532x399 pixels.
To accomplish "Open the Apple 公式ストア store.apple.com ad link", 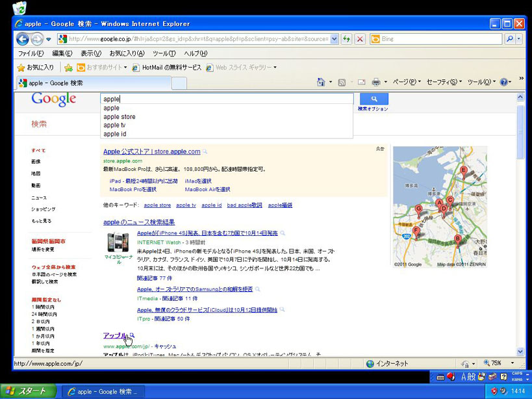I will pos(151,151).
